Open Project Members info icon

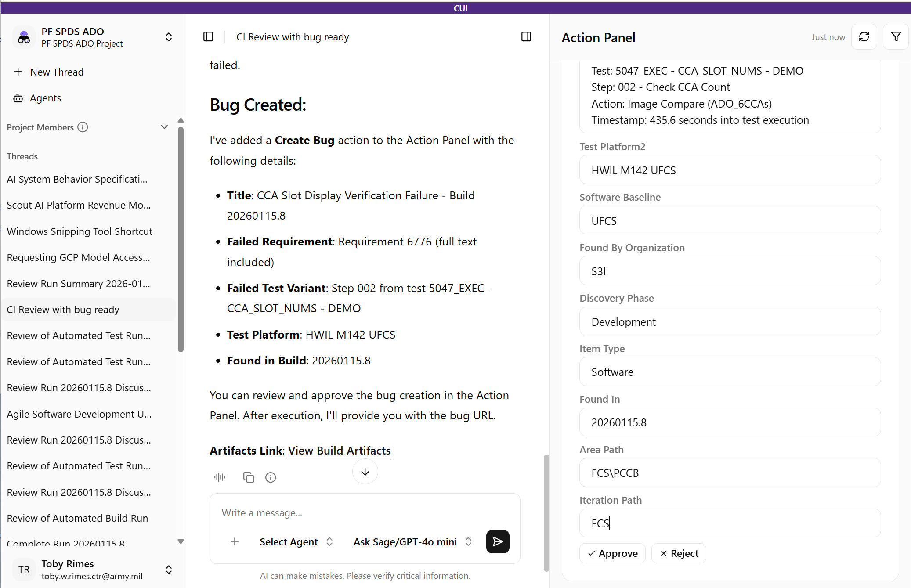pyautogui.click(x=83, y=127)
